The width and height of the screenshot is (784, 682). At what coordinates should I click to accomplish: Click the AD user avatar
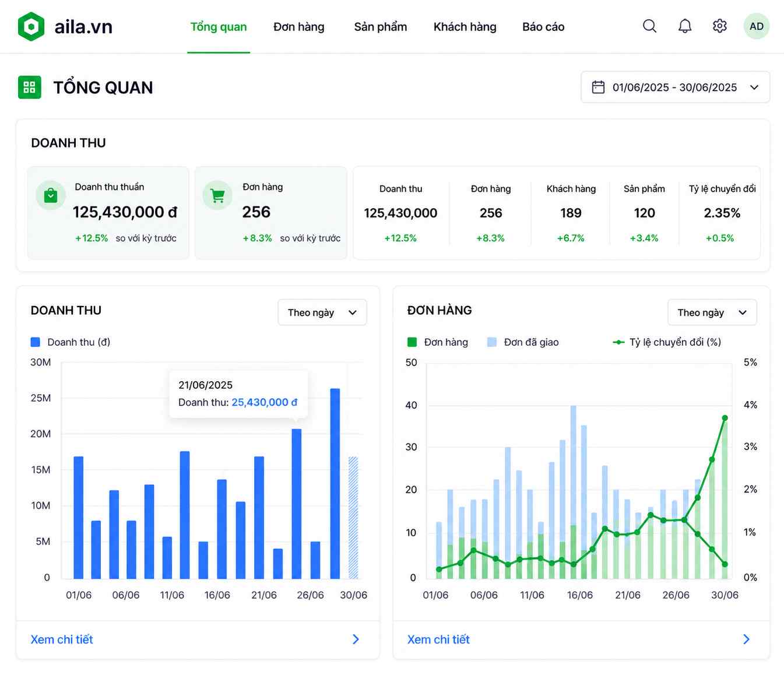pyautogui.click(x=757, y=26)
